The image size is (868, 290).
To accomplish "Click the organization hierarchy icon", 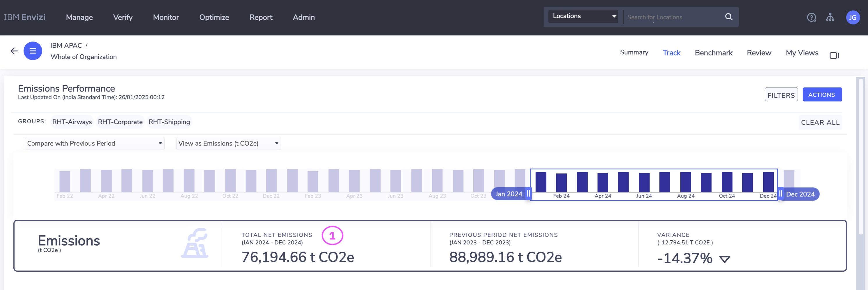I will point(830,17).
